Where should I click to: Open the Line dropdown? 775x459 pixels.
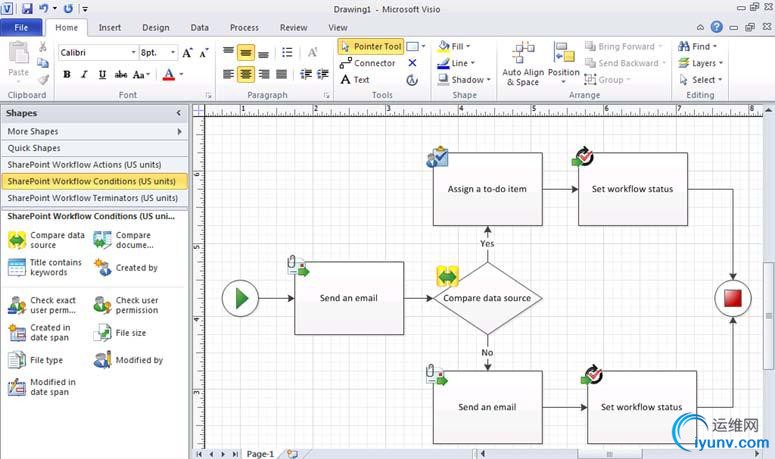456,63
